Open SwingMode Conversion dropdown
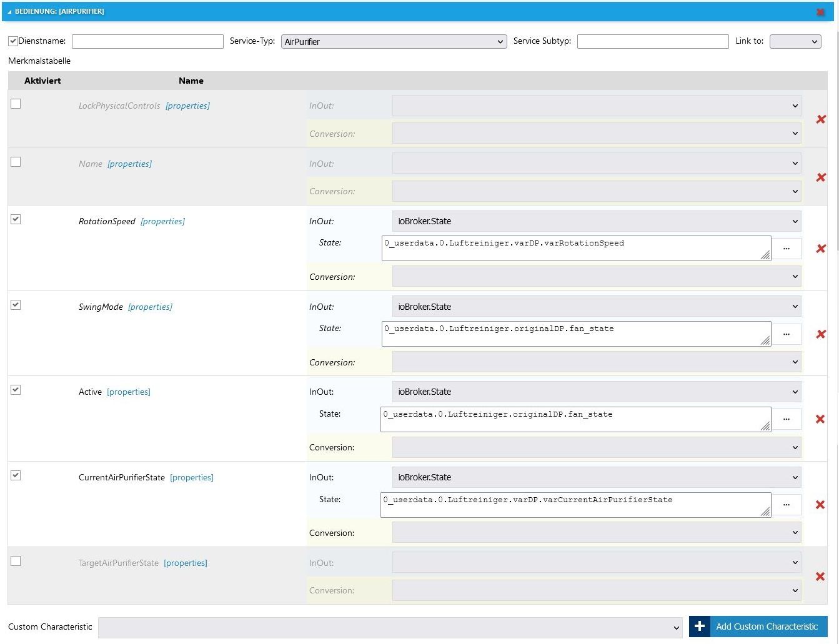This screenshot has height=644, width=839. 597,362
